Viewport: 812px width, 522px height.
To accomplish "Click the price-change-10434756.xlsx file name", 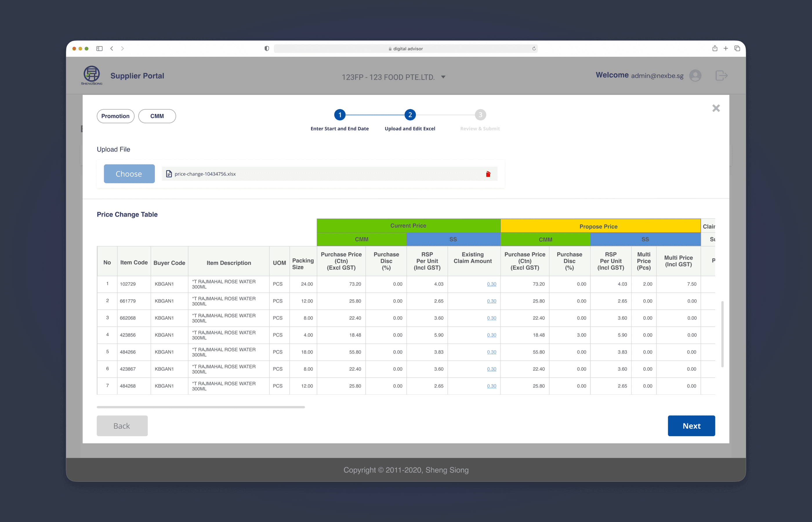I will tap(205, 174).
